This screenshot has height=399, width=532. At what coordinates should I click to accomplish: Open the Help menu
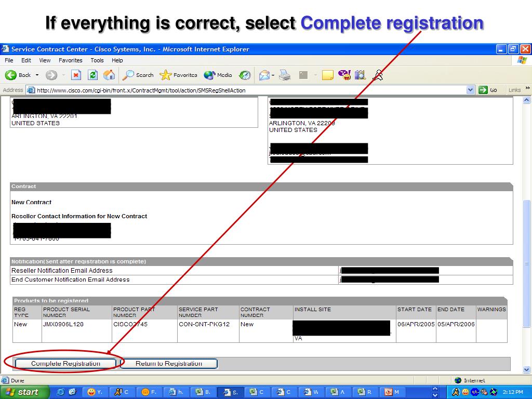click(x=117, y=60)
